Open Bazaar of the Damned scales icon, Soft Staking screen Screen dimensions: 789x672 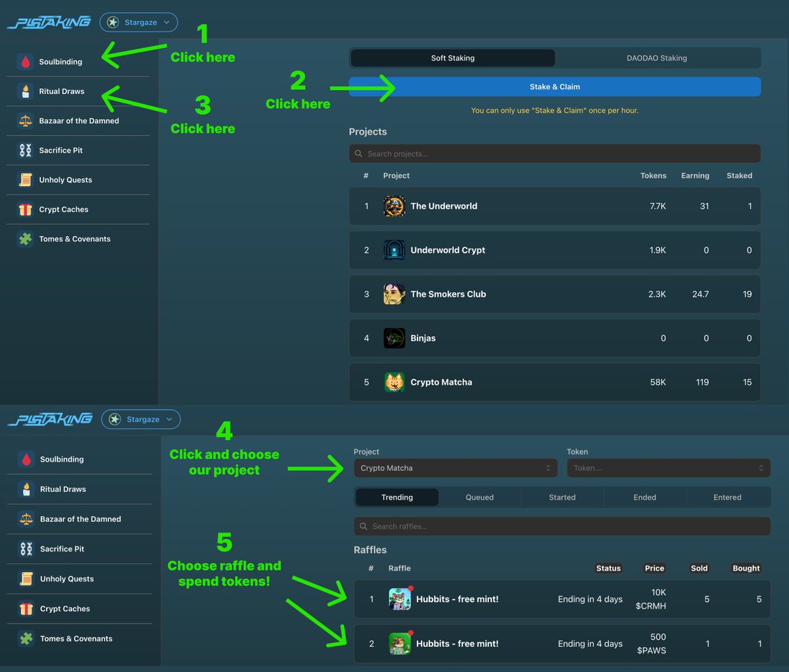click(x=25, y=121)
